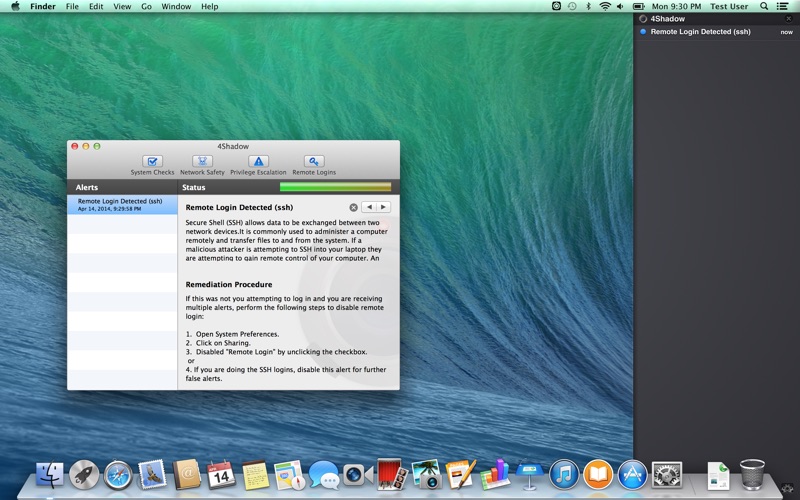Open the volume menu bar icon
The image size is (800, 500).
(620, 6)
